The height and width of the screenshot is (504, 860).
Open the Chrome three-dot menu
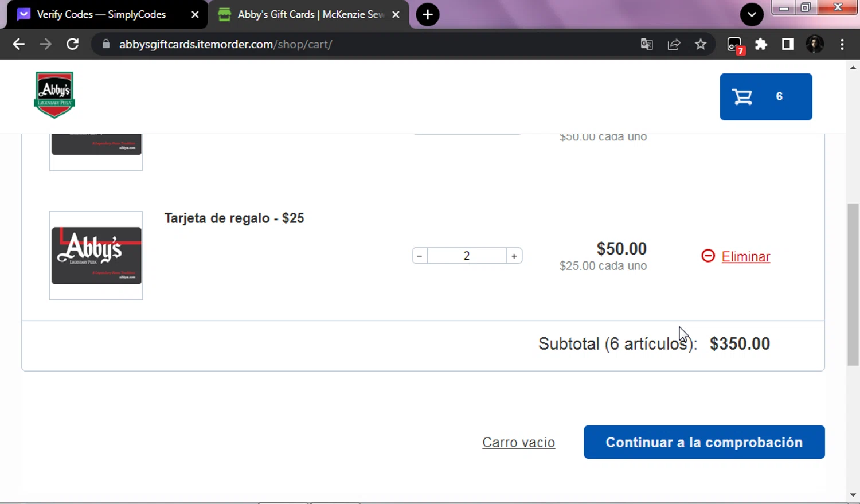842,44
